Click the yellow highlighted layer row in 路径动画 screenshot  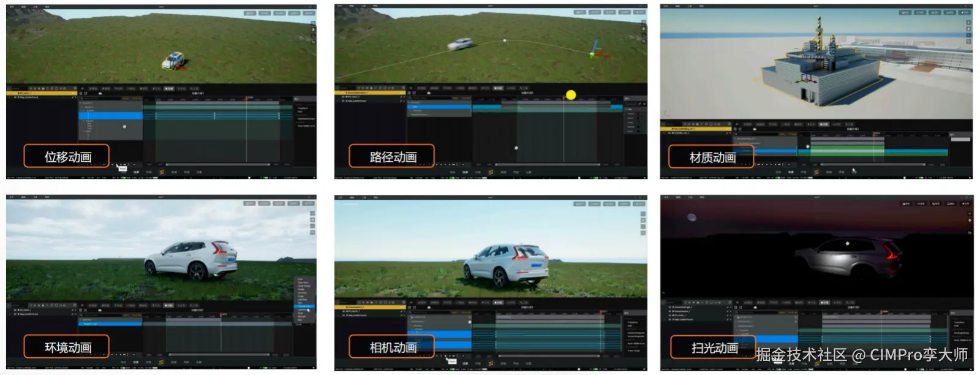coord(370,93)
